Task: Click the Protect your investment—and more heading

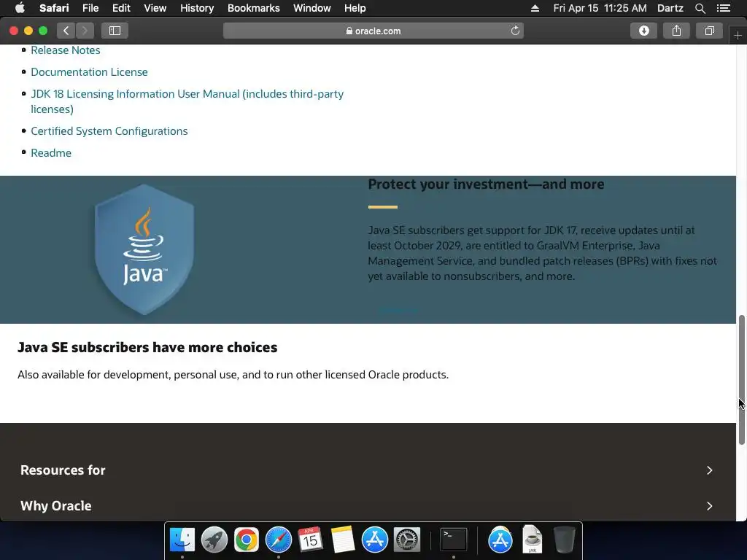Action: 486,184
